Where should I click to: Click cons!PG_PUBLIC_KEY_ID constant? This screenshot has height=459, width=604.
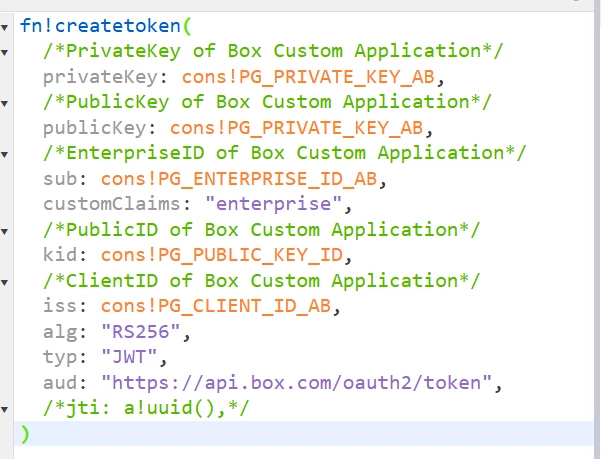click(221, 255)
